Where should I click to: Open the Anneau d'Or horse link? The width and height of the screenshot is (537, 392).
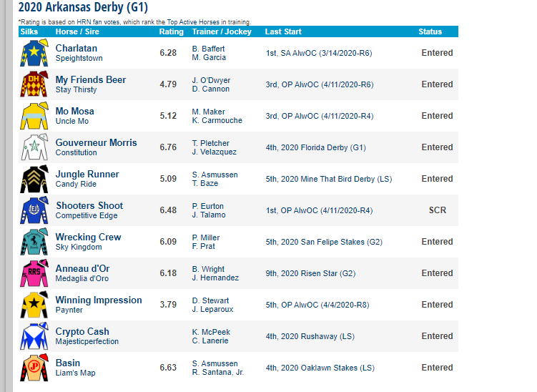click(x=82, y=269)
